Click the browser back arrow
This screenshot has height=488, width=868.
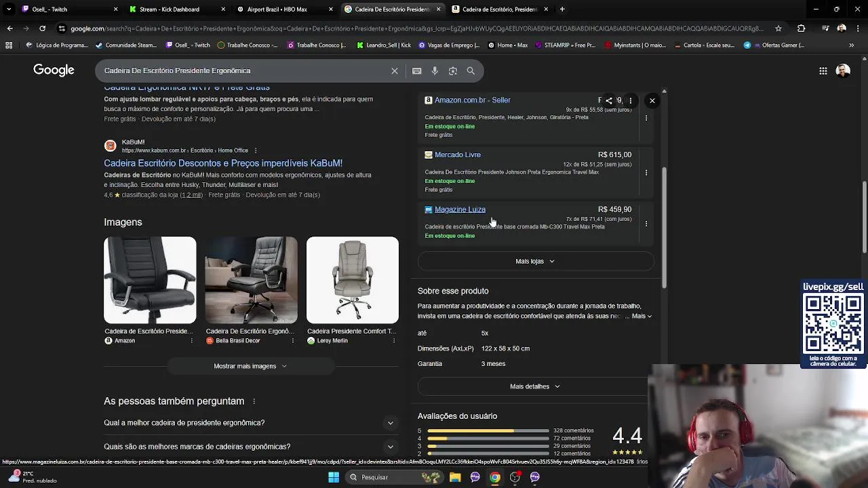point(9,28)
